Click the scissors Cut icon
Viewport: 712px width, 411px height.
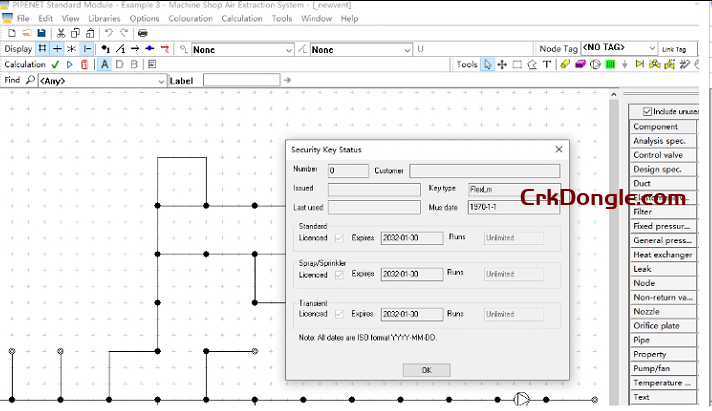62,33
